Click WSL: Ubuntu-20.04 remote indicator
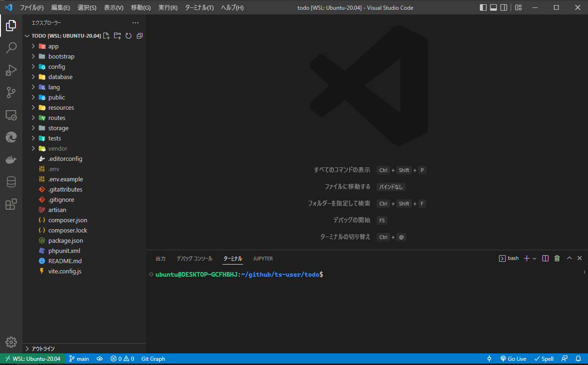The width and height of the screenshot is (588, 365). point(33,358)
